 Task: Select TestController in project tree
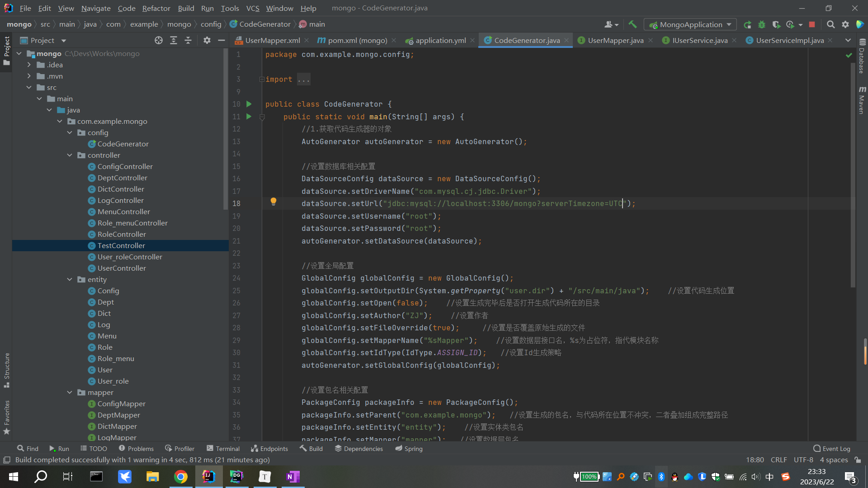tap(121, 245)
